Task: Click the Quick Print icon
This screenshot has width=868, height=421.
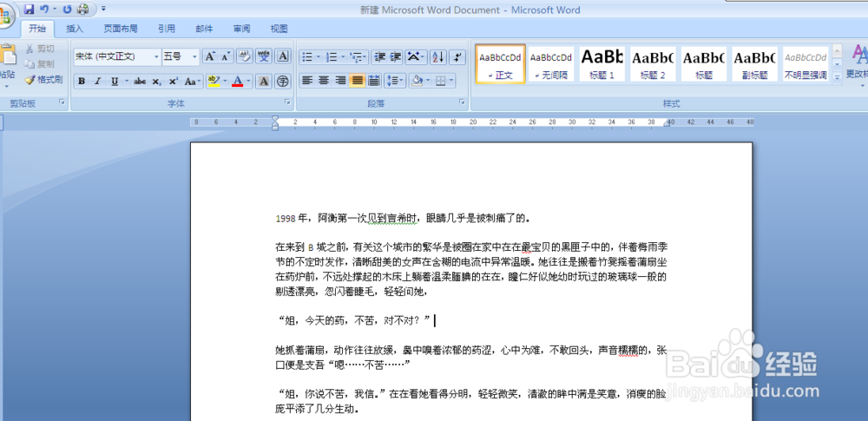Action: (x=83, y=9)
